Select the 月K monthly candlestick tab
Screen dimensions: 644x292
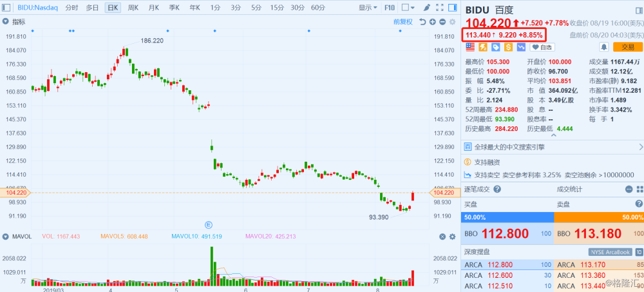click(x=154, y=7)
